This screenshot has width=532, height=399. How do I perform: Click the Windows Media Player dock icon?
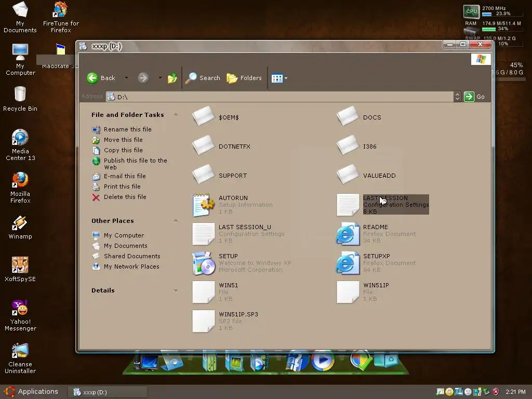[322, 361]
